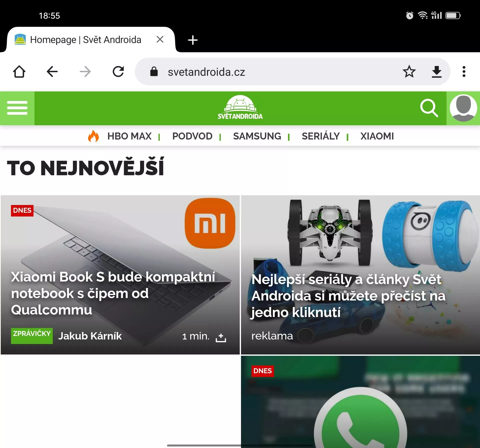480x448 pixels.
Task: Tap the Wi-Fi status icon
Action: click(x=423, y=15)
